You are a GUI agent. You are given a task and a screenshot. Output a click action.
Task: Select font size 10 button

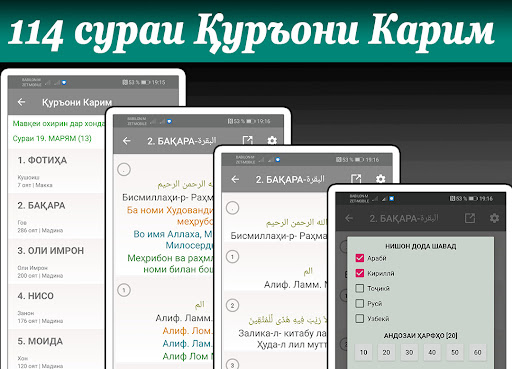click(x=364, y=352)
